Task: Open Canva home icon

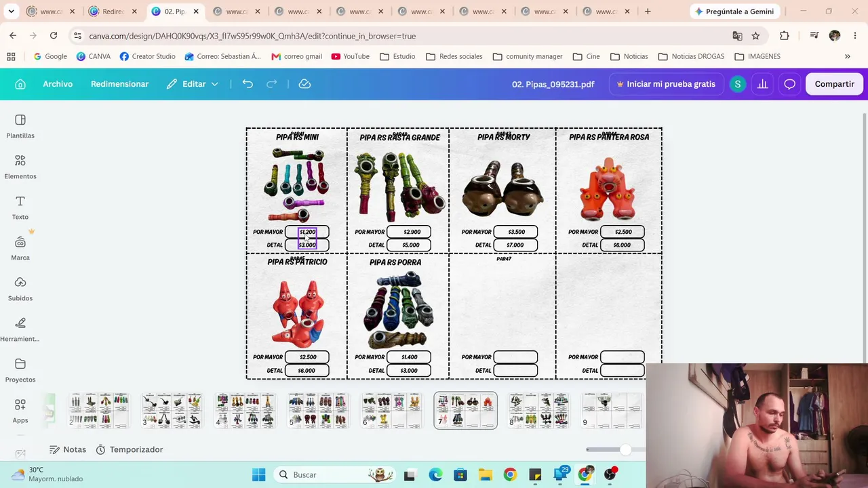Action: tap(20, 84)
